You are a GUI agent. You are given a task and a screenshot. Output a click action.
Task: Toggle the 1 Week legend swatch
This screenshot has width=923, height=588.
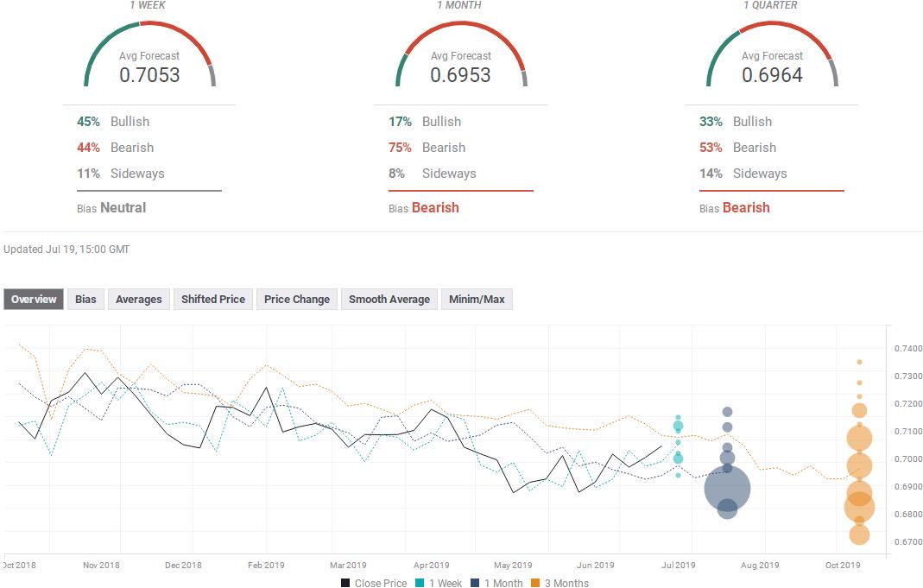[420, 583]
